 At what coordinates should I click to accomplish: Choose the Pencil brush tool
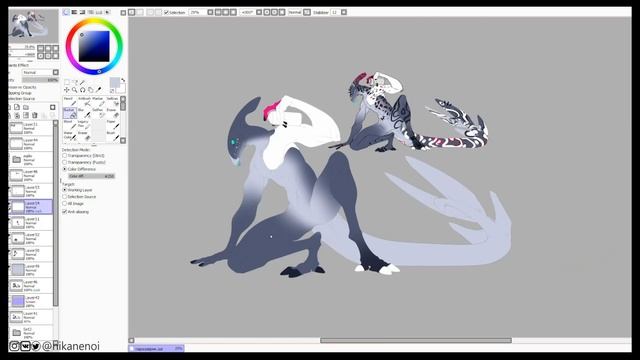point(69,102)
